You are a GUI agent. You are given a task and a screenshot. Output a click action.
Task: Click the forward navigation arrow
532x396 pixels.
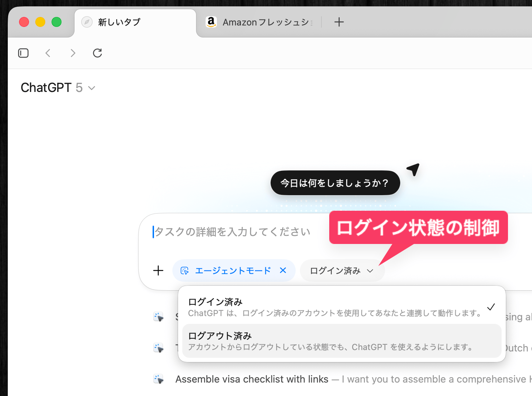73,53
